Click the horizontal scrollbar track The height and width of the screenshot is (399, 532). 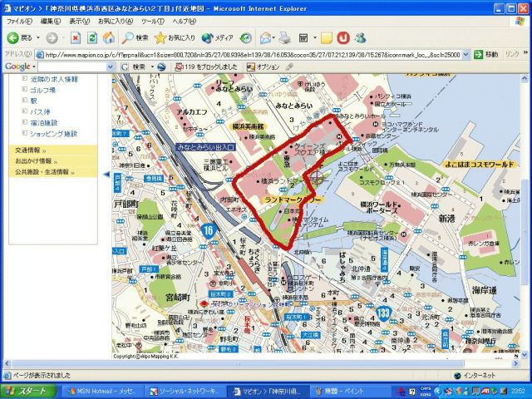260,363
